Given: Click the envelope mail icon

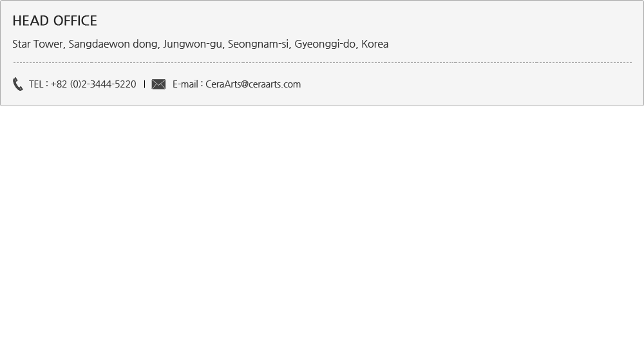Looking at the screenshot, I should click(158, 84).
